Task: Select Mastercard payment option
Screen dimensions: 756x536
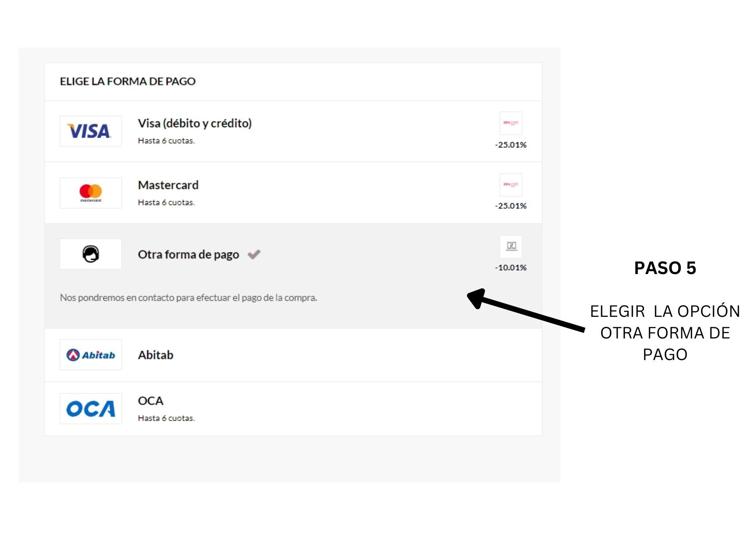Action: click(293, 193)
